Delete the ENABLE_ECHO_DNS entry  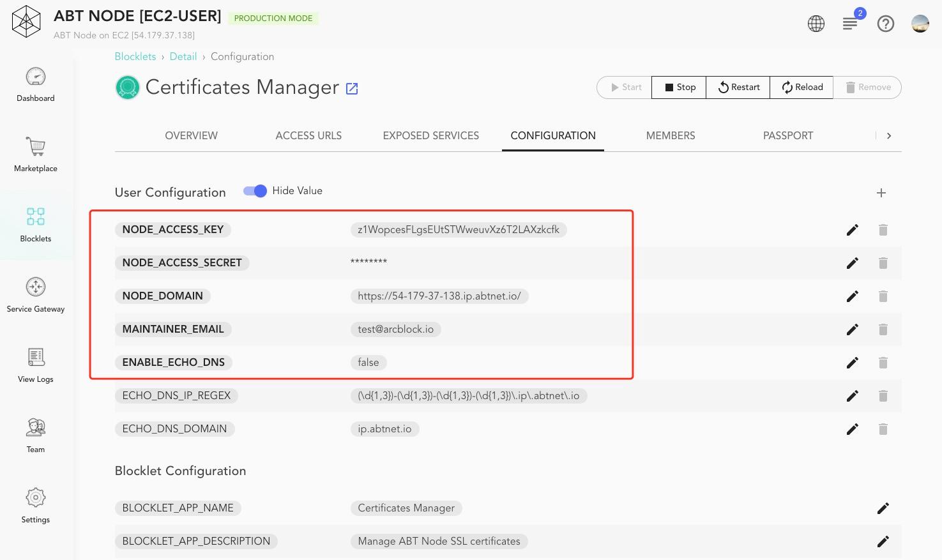[883, 363]
